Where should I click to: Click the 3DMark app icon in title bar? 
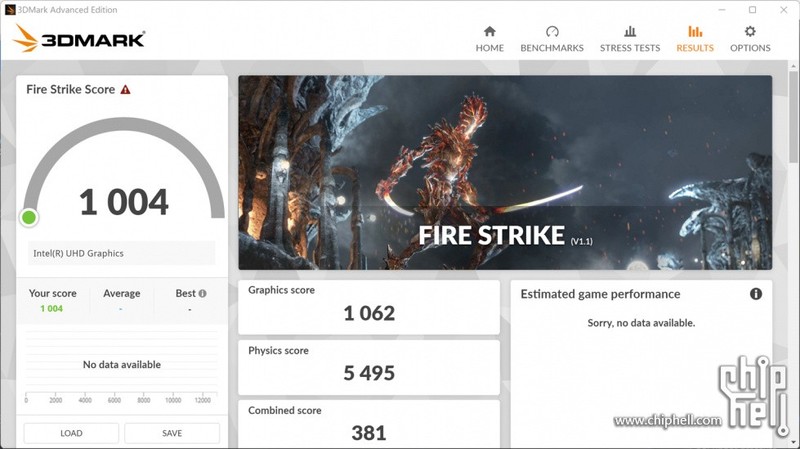pyautogui.click(x=10, y=10)
